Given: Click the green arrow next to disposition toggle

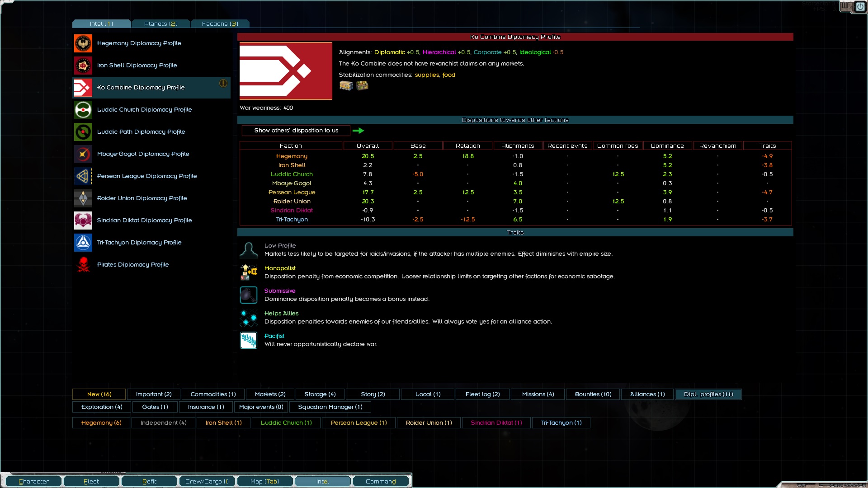Looking at the screenshot, I should coord(358,131).
